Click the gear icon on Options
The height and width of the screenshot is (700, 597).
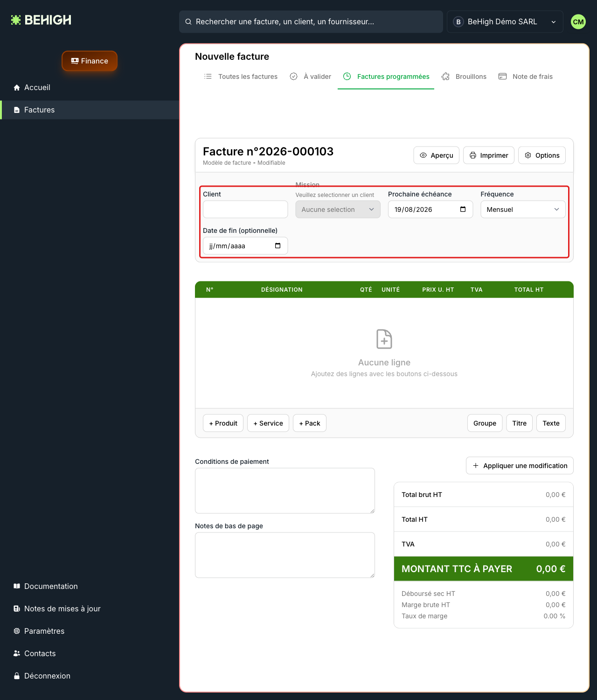click(528, 155)
